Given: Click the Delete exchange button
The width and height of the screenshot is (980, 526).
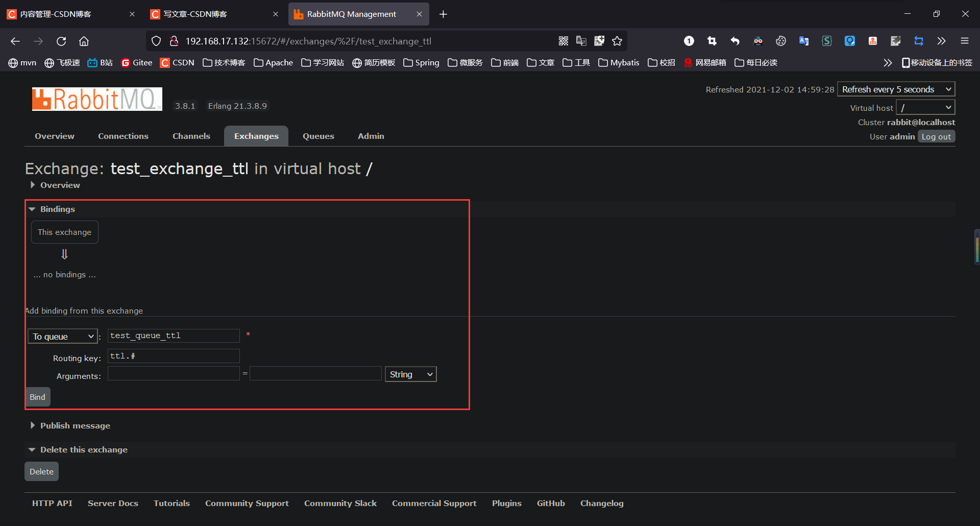Looking at the screenshot, I should pos(41,471).
